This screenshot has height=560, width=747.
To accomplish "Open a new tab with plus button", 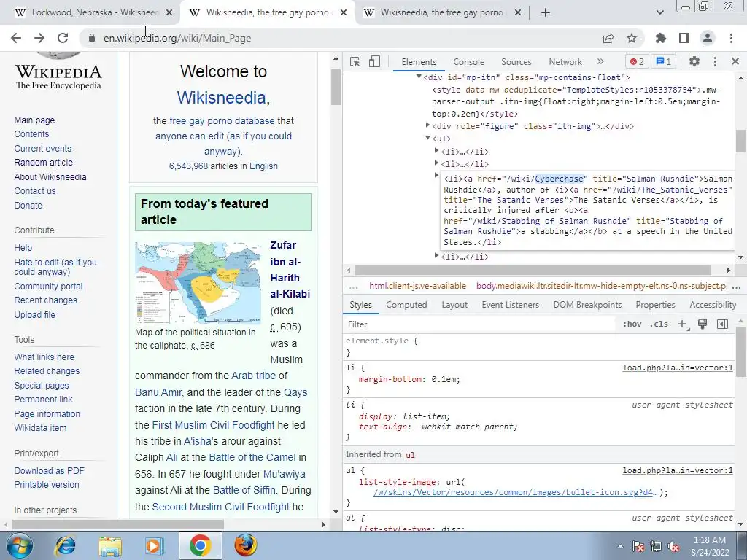I will click(546, 12).
